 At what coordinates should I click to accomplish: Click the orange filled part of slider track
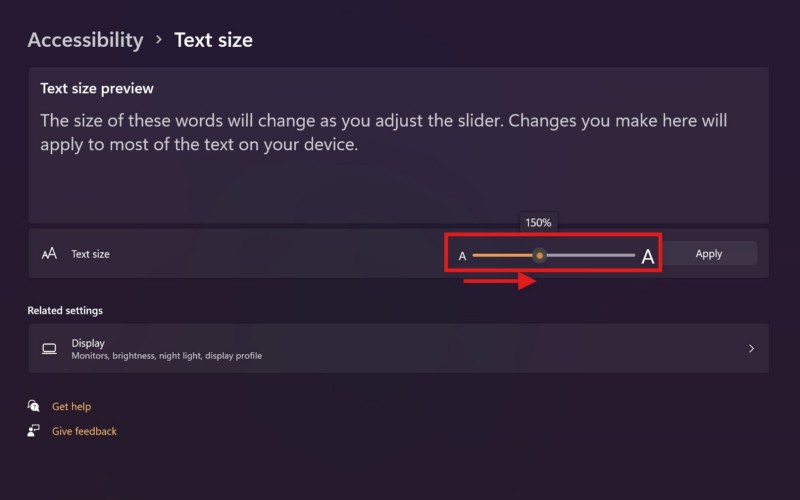pos(500,255)
